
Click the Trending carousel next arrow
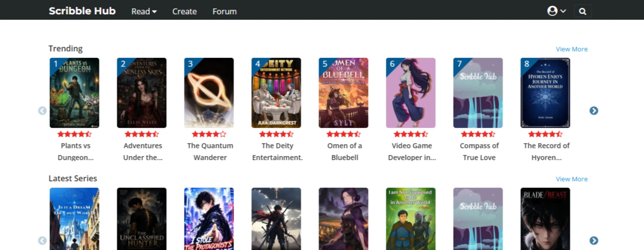(x=594, y=111)
